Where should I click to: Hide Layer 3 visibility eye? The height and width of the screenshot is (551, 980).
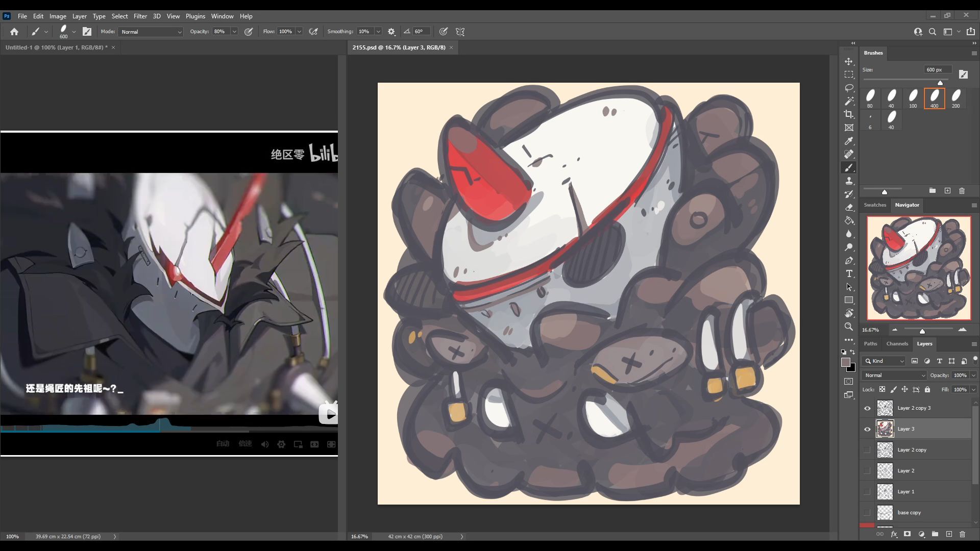coord(867,429)
